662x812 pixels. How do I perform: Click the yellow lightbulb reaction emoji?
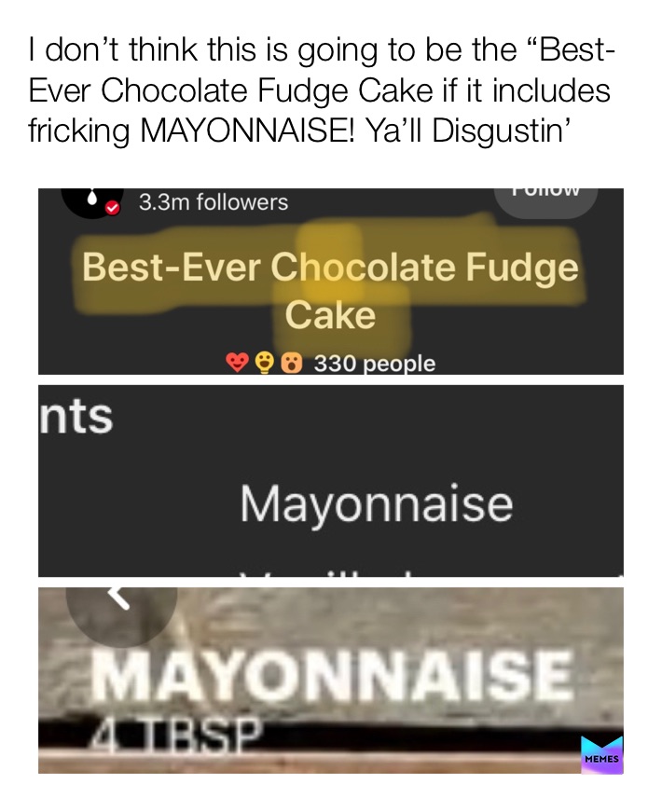[265, 363]
